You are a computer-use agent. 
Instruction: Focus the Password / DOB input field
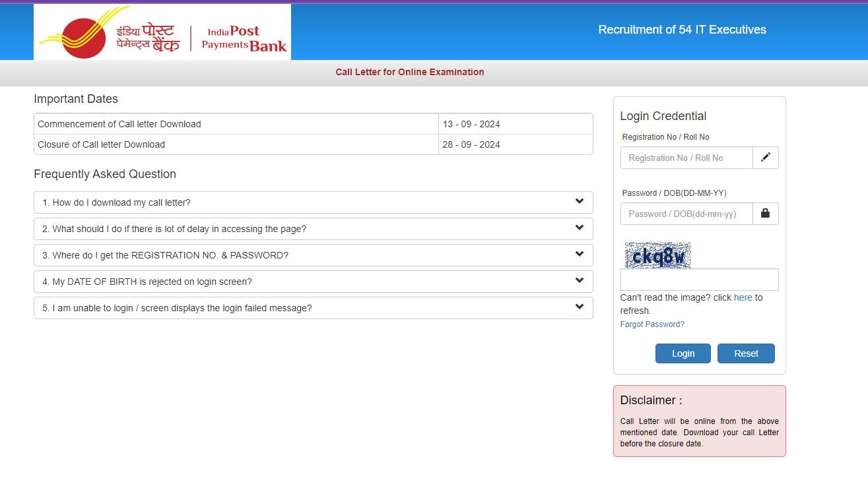[x=686, y=214]
